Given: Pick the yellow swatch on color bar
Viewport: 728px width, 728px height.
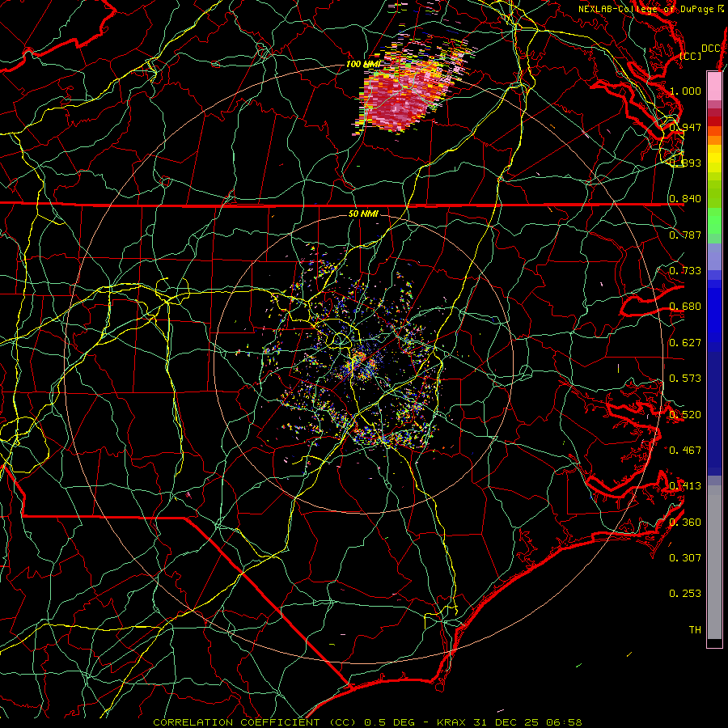Looking at the screenshot, I should 714,159.
